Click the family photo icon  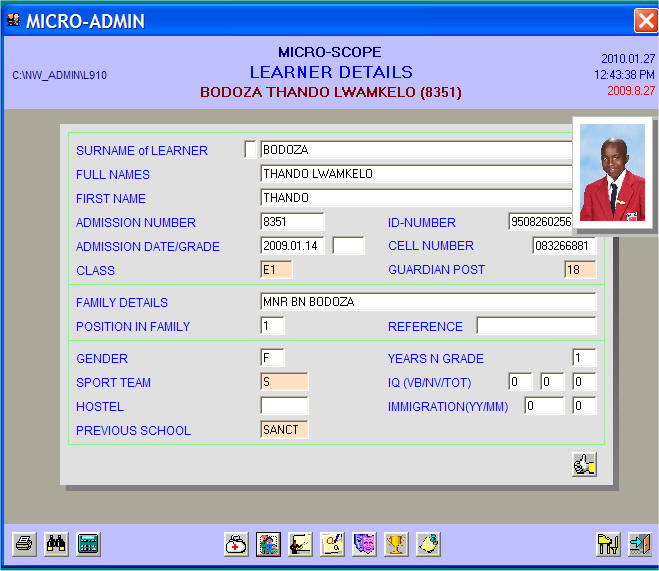coord(268,544)
